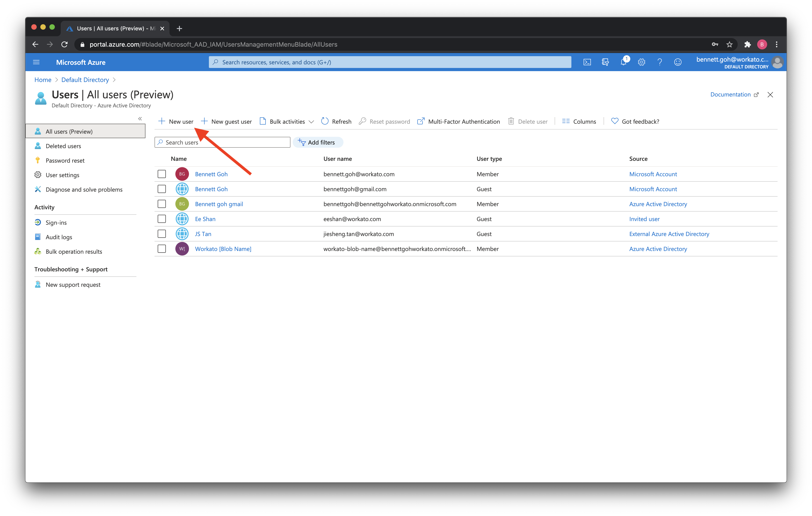Click the New user button

pyautogui.click(x=176, y=121)
